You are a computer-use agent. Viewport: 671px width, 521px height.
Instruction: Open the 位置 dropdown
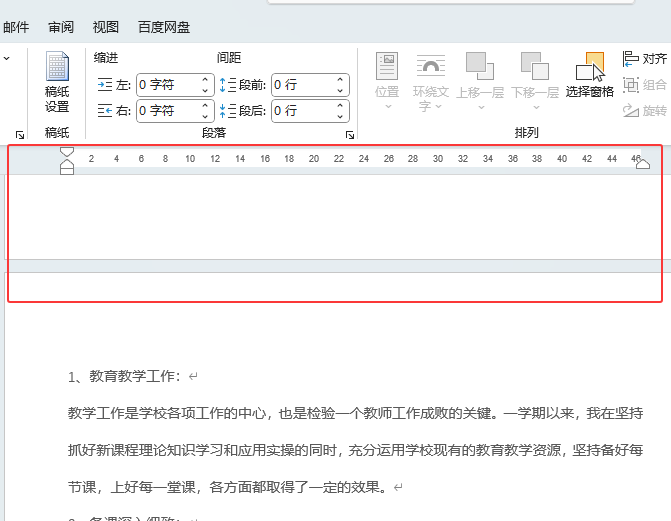pos(387,81)
